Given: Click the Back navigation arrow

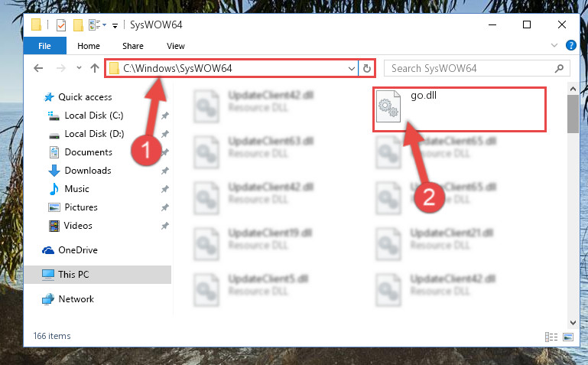Looking at the screenshot, I should 38,68.
